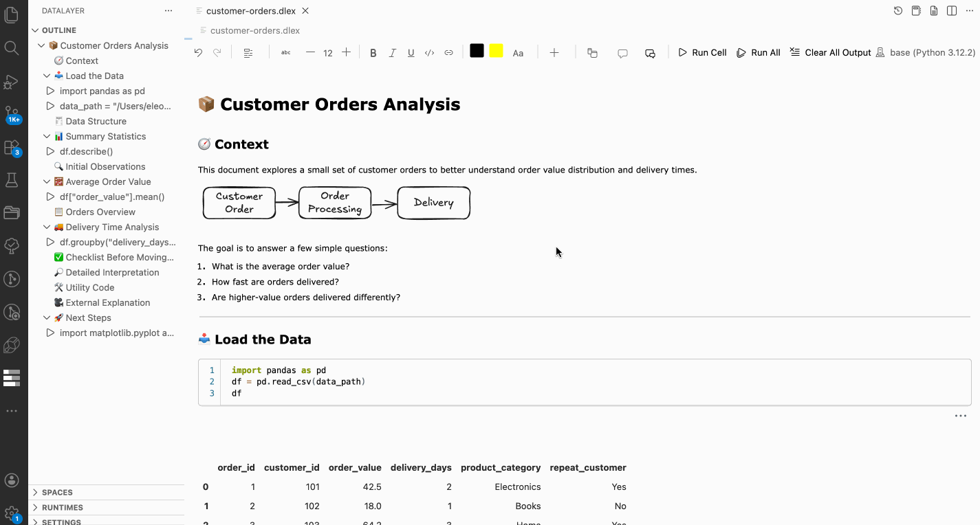Click the overlapping squares toolbar icon
The image size is (980, 525).
(x=592, y=53)
